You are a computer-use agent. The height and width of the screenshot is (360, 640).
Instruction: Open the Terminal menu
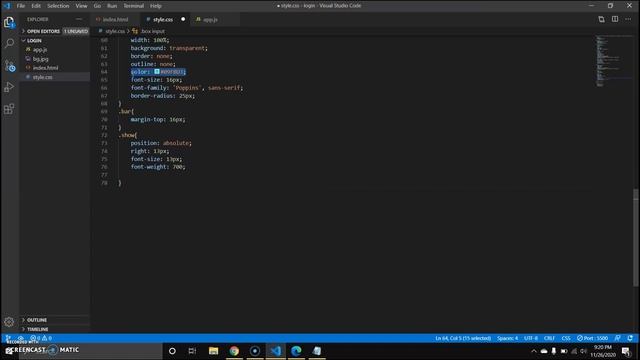point(133,6)
